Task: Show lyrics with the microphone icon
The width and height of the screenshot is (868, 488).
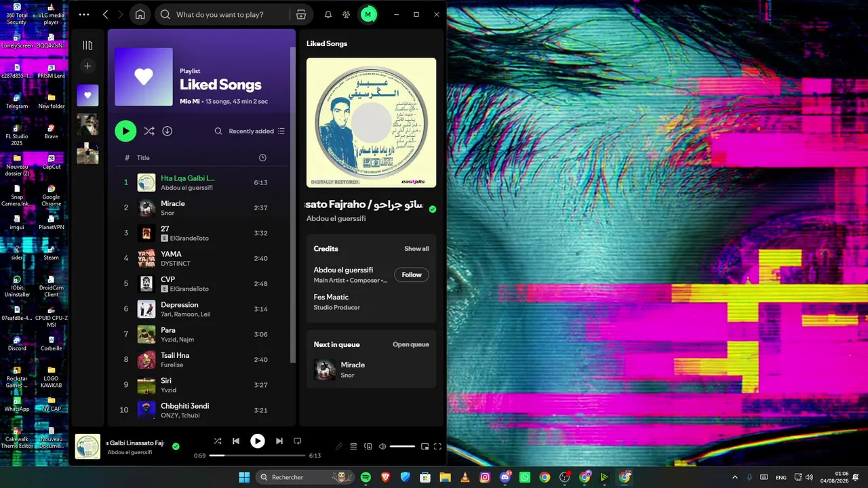Action: click(x=339, y=446)
